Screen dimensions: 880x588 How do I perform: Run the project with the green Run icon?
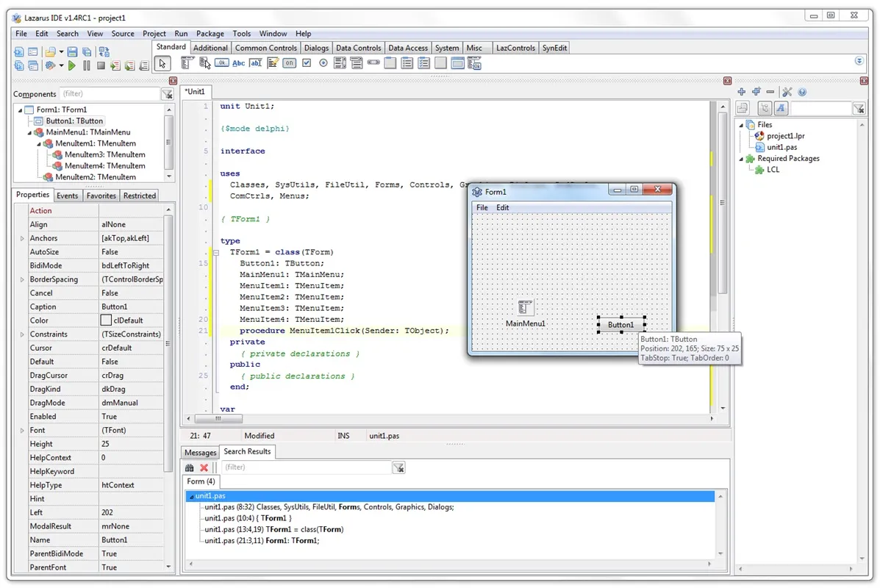tap(71, 65)
